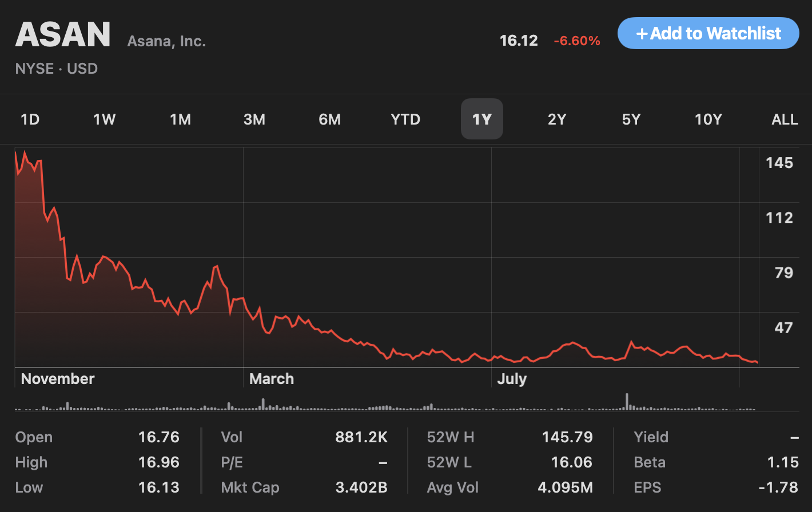Screen dimensions: 812x512
Task: Click the -6.60% change value
Action: click(577, 41)
